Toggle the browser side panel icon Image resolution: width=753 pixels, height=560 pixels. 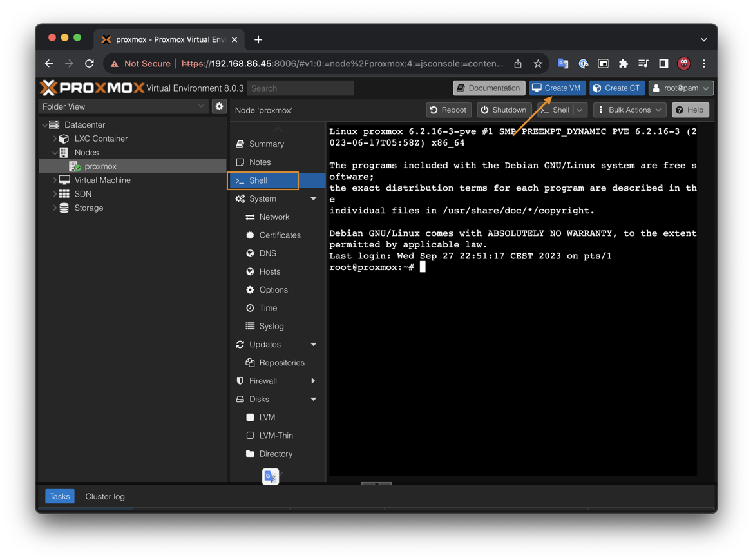(663, 64)
